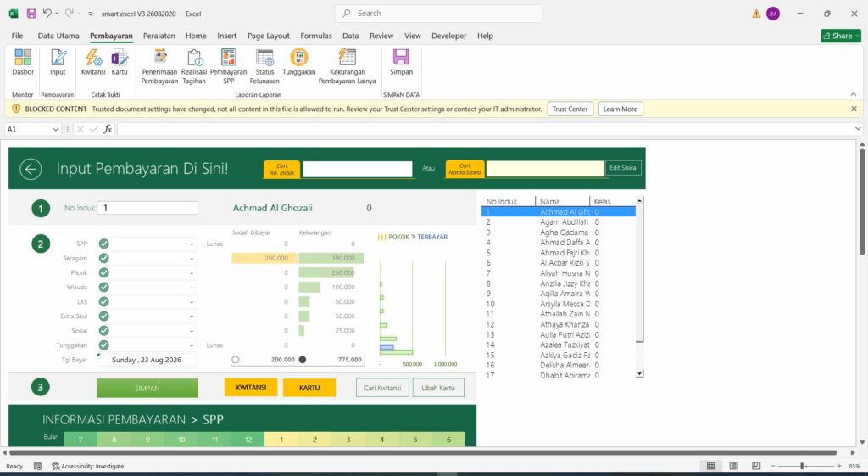Open the warning triangle notification icon
This screenshot has width=868, height=476.
pos(756,14)
